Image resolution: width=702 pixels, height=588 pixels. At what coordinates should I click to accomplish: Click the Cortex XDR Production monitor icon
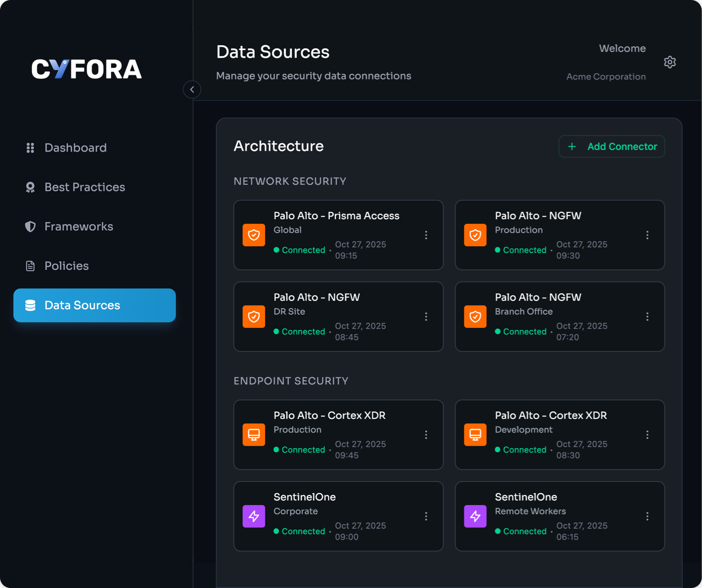click(x=254, y=435)
